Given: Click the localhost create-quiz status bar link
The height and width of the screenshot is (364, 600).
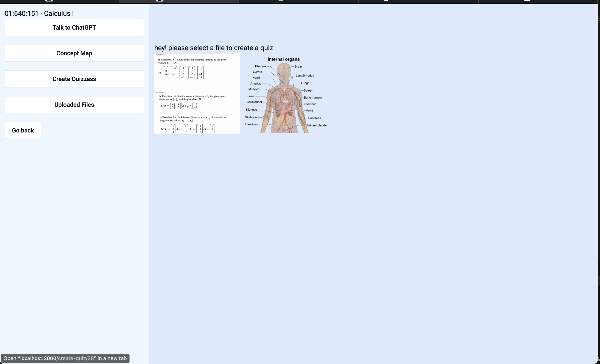Looking at the screenshot, I should pyautogui.click(x=65, y=358).
